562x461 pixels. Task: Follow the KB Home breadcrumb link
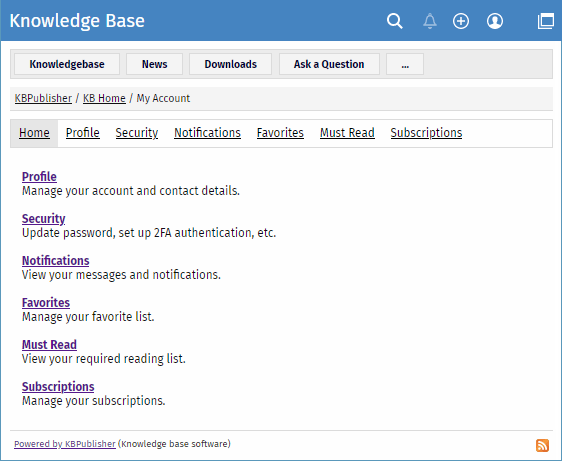pos(104,98)
